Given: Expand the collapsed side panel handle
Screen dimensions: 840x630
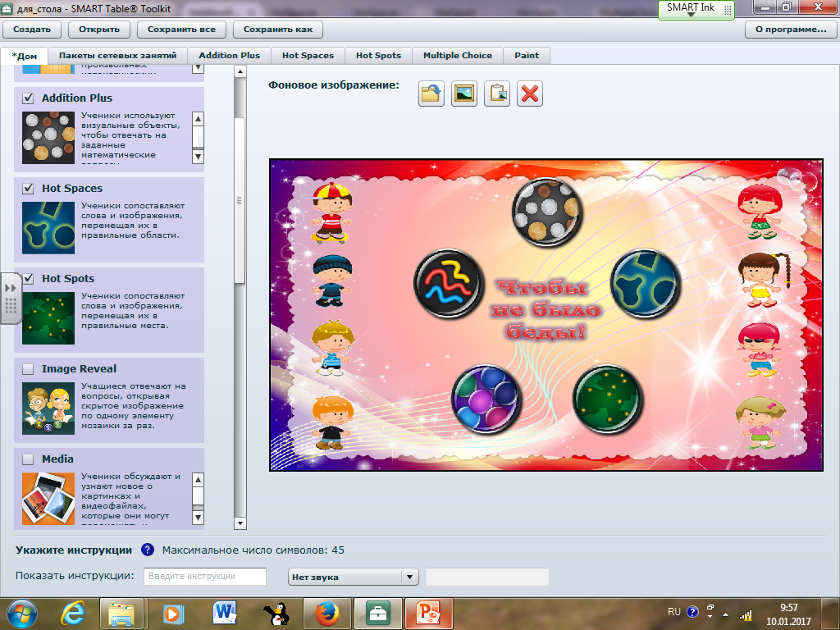Looking at the screenshot, I should 11,299.
